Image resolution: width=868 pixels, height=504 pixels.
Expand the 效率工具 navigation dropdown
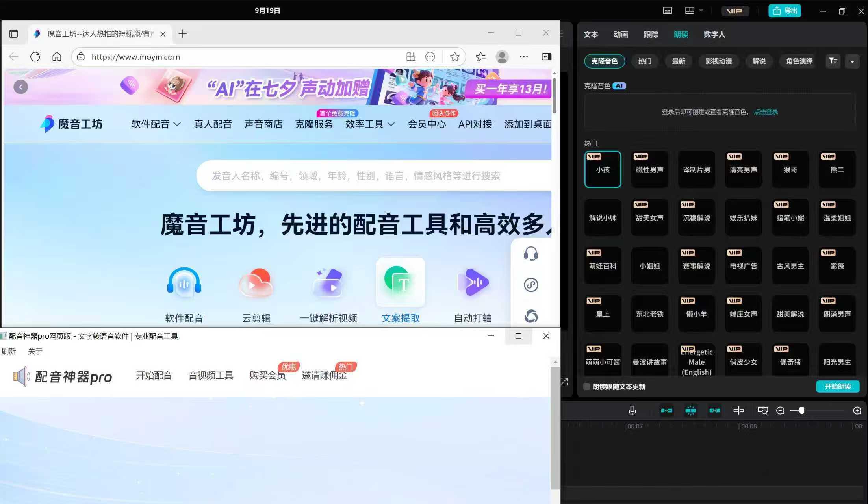point(369,124)
